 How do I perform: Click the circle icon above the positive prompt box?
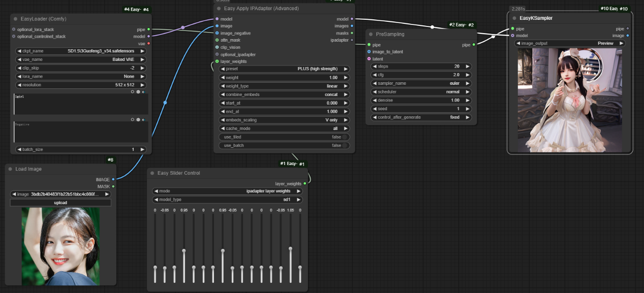tap(133, 92)
